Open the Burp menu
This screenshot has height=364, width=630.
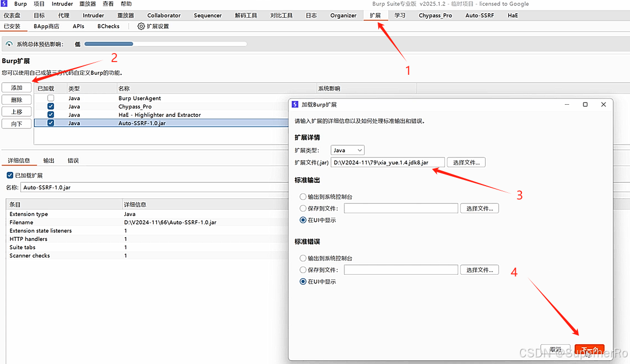21,4
